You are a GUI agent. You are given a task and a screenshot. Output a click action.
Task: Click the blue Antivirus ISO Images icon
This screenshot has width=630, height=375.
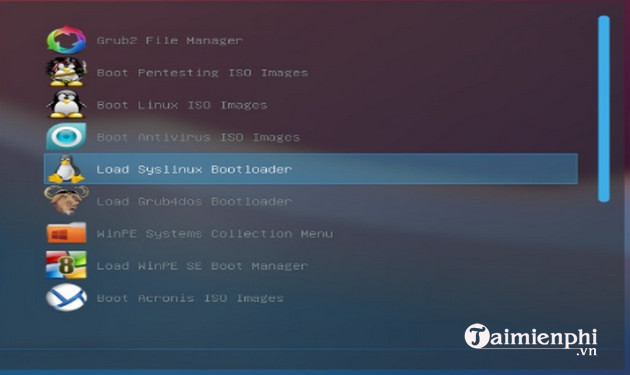[x=66, y=136]
